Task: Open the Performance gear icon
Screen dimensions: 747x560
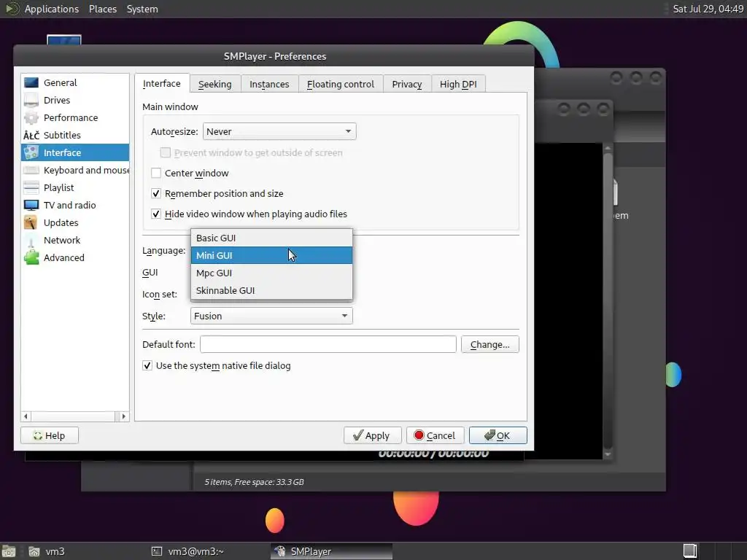Action: pyautogui.click(x=31, y=117)
